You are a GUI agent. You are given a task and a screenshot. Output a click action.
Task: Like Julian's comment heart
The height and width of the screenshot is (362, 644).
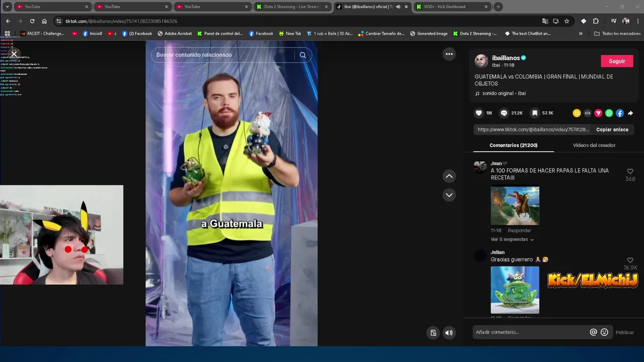[630, 260]
